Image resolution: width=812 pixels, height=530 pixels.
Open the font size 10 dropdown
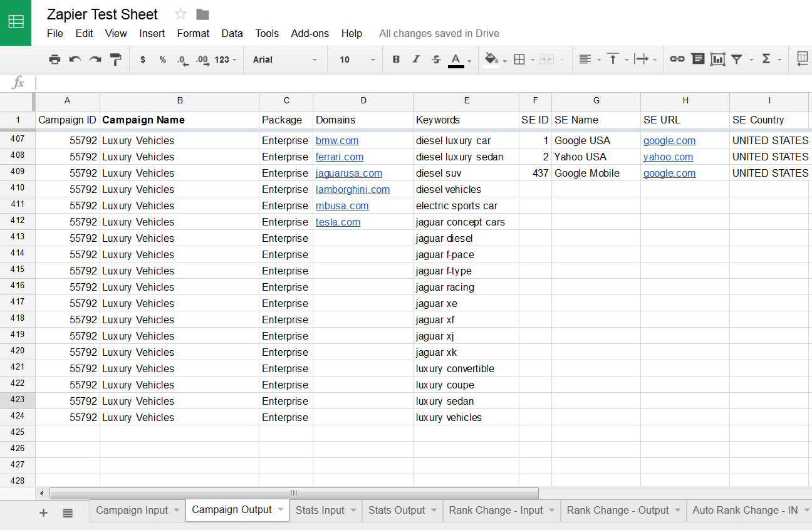click(x=357, y=60)
